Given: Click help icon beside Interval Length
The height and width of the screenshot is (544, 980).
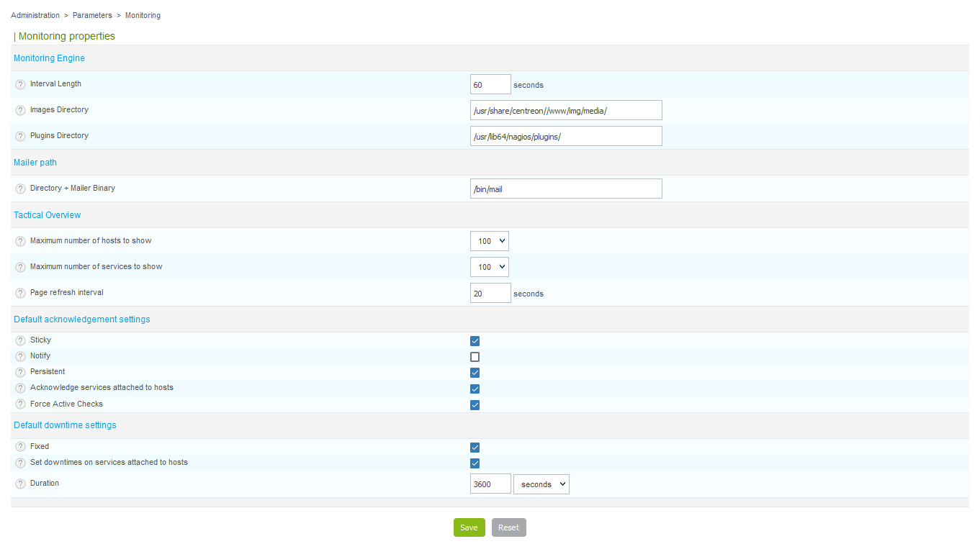Looking at the screenshot, I should click(20, 84).
